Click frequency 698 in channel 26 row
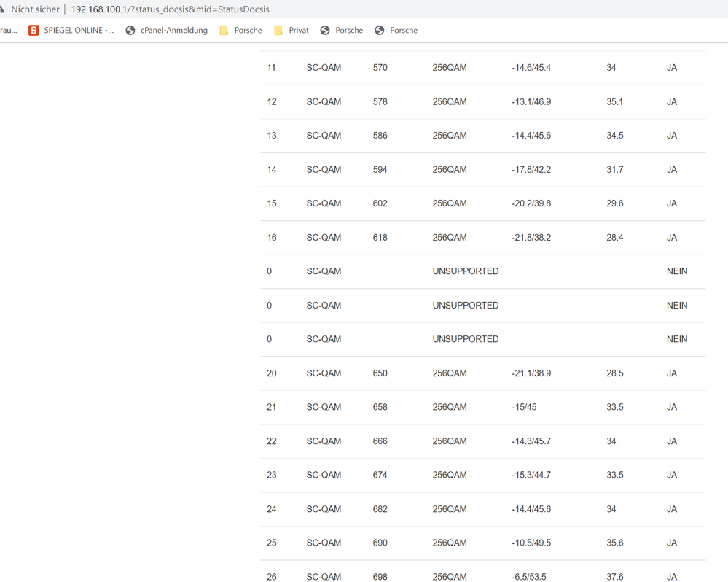The image size is (728, 582). (x=380, y=577)
